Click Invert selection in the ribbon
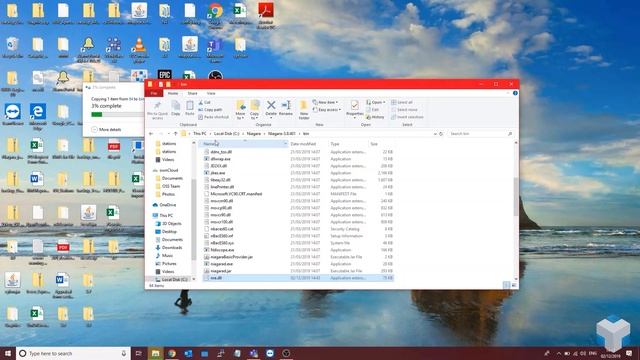 [x=407, y=117]
